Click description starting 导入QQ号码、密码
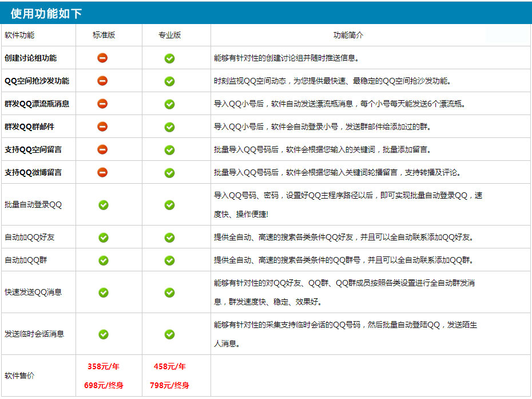 tap(348, 205)
